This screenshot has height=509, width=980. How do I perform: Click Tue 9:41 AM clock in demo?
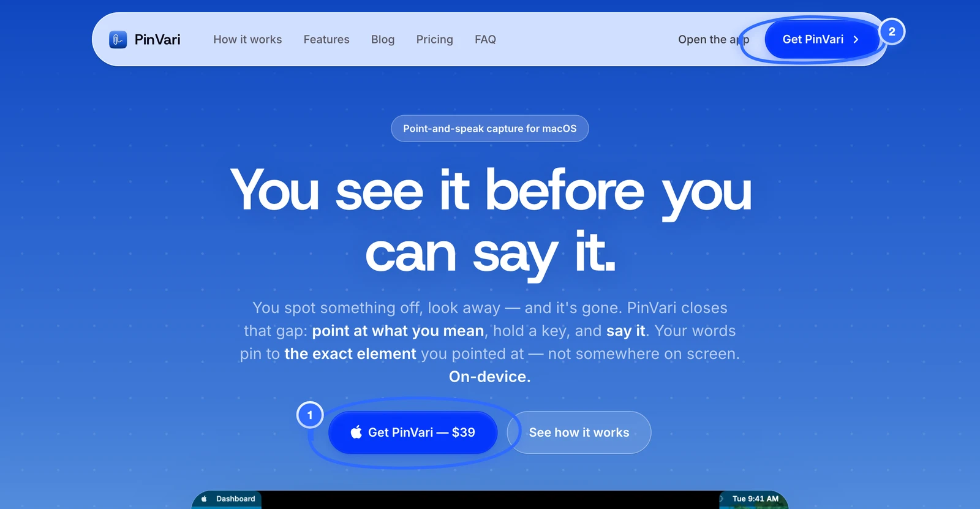755,499
